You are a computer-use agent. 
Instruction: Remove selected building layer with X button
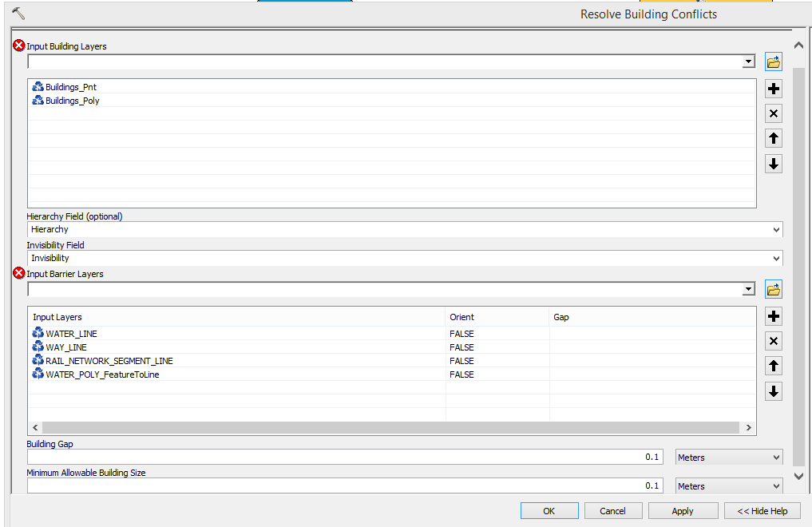coord(773,113)
